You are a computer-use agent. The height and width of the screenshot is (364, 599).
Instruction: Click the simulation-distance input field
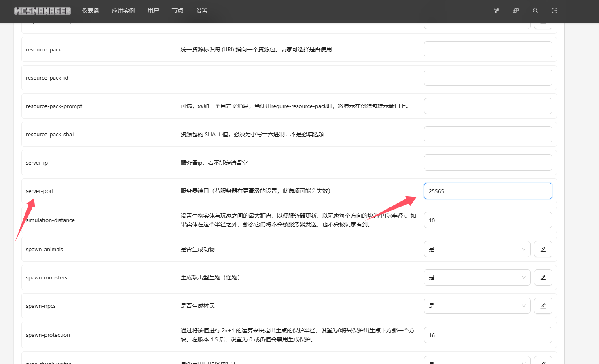pyautogui.click(x=488, y=220)
